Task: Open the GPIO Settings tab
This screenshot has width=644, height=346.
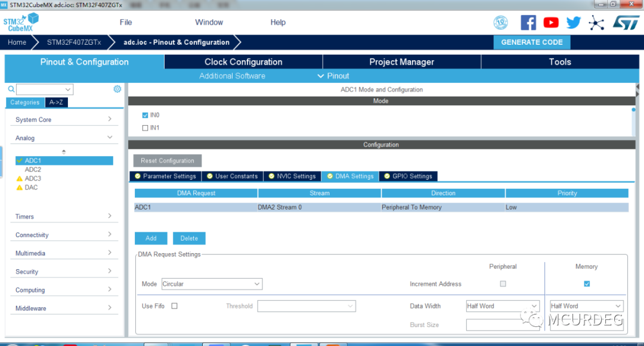Action: coord(408,176)
